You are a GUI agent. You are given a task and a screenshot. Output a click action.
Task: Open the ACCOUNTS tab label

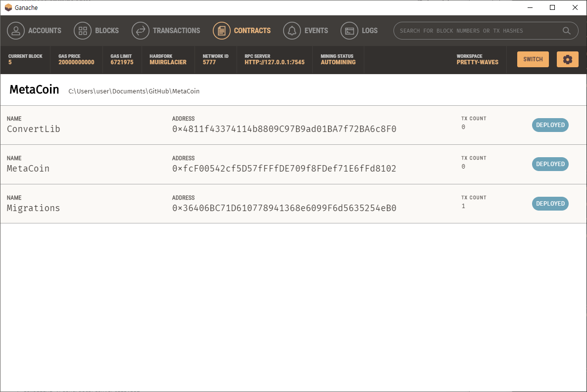click(45, 31)
